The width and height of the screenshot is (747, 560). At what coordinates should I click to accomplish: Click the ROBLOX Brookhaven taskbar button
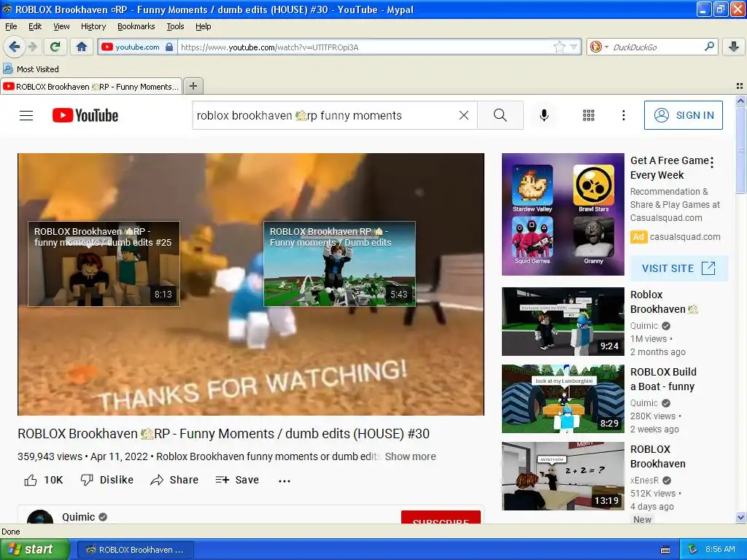coord(135,550)
